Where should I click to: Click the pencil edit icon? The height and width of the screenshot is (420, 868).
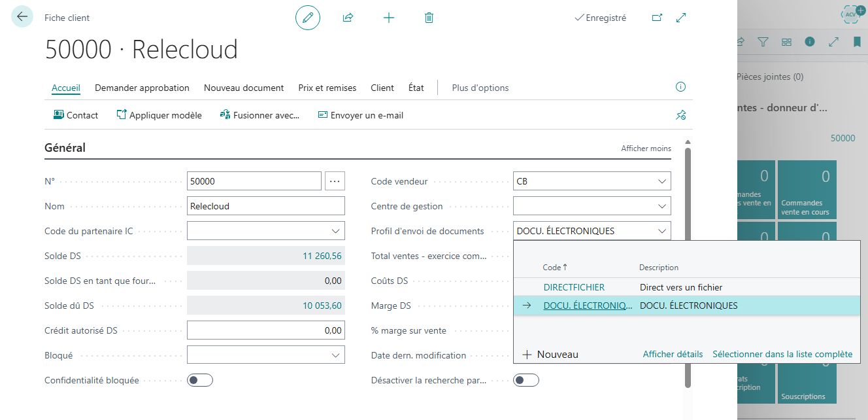pos(308,18)
